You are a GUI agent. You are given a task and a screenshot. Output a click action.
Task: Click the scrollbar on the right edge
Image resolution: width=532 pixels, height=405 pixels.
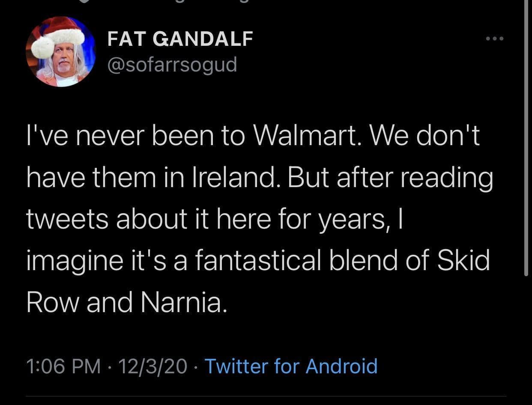pyautogui.click(x=526, y=137)
